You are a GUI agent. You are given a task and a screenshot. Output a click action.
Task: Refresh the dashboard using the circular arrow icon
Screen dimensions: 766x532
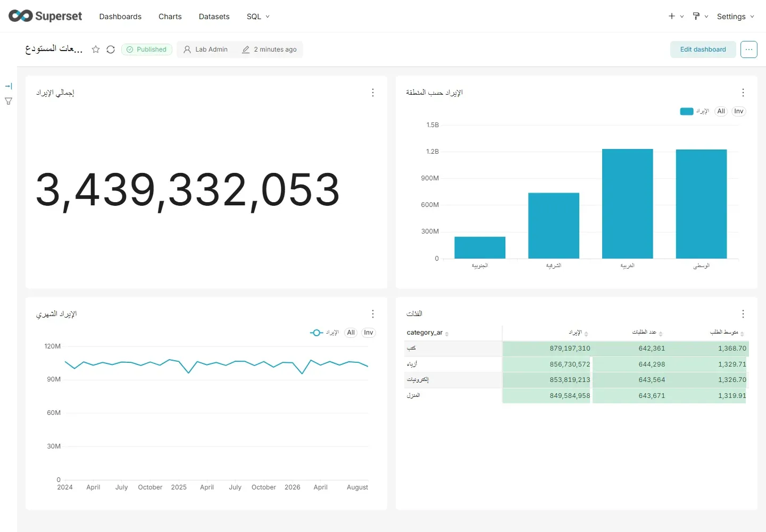click(x=111, y=49)
